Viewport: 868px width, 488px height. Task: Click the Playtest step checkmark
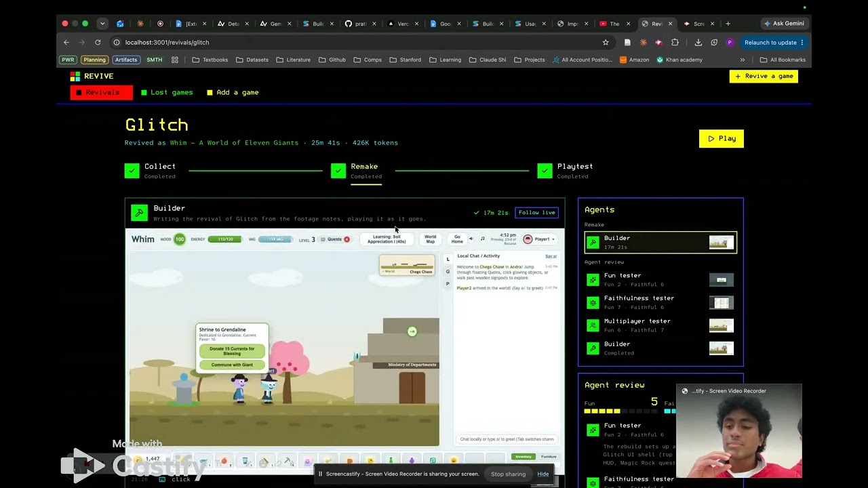tap(545, 171)
